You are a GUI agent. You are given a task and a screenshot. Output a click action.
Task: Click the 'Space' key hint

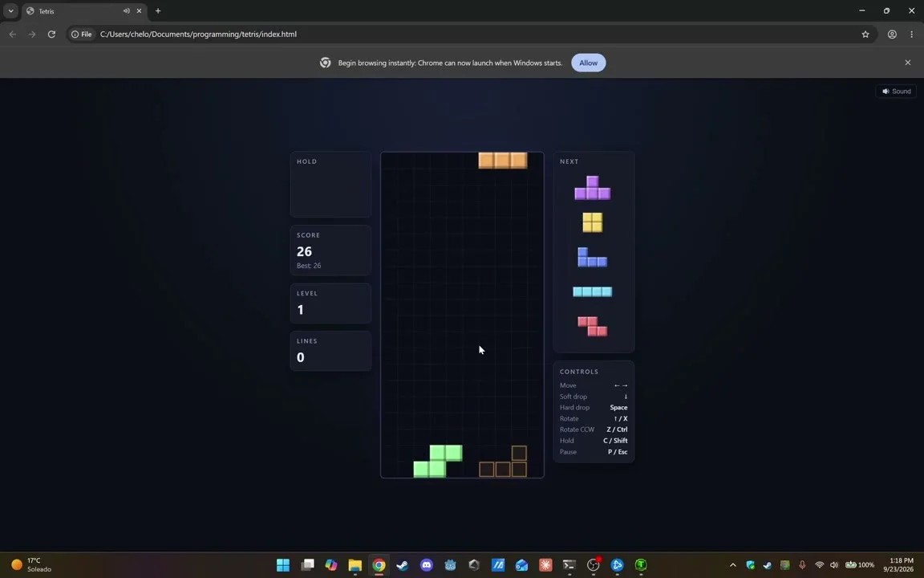pos(618,408)
